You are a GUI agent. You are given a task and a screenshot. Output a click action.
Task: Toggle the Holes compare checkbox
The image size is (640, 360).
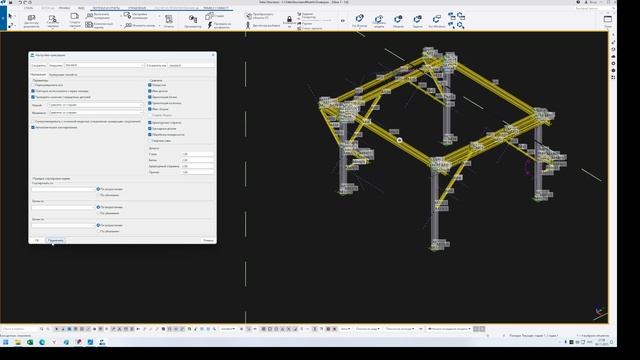pyautogui.click(x=150, y=85)
